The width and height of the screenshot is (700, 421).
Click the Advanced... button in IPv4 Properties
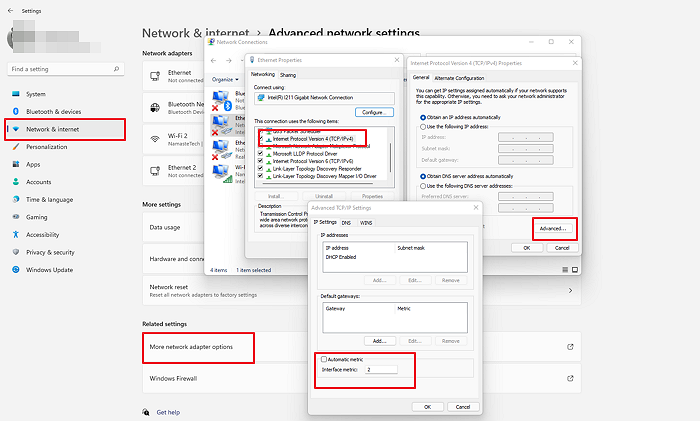pos(553,228)
